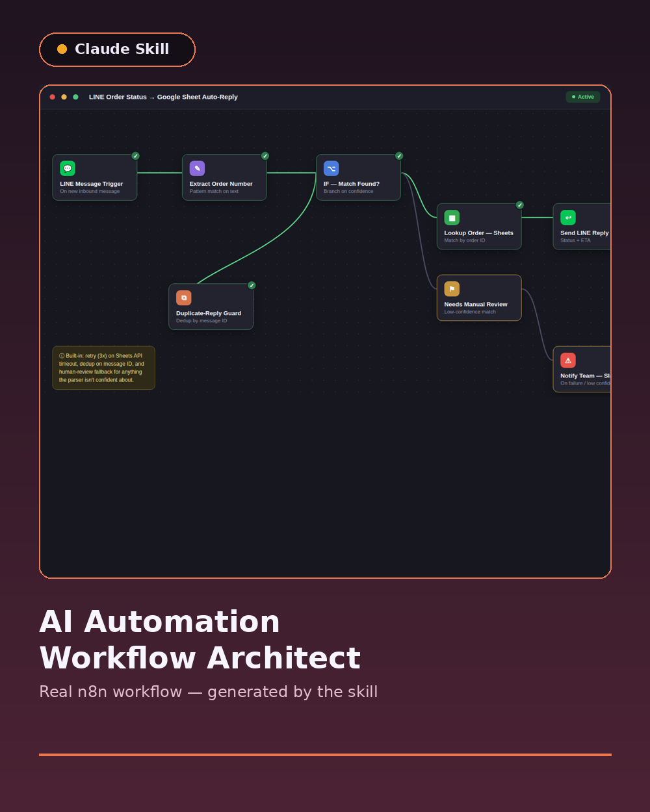Click 'Branch on confidence' subtitle
Image resolution: width=650 pixels, height=812 pixels.
point(348,192)
